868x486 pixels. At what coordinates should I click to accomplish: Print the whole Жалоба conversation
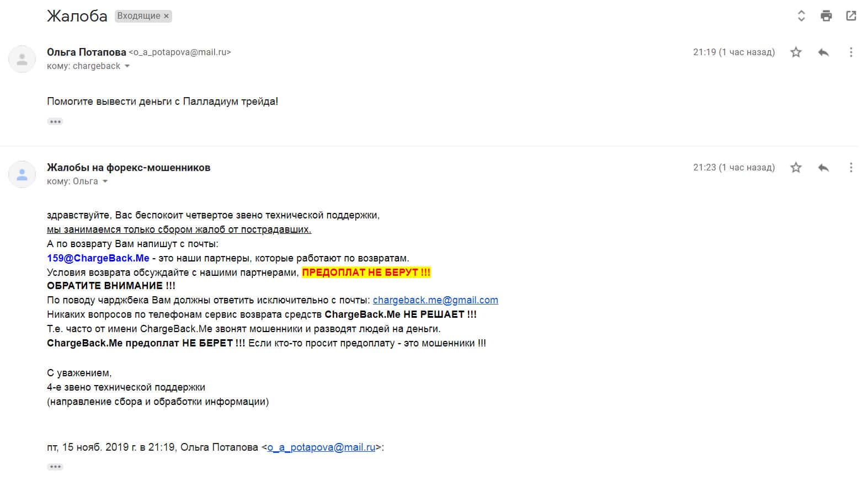[826, 16]
